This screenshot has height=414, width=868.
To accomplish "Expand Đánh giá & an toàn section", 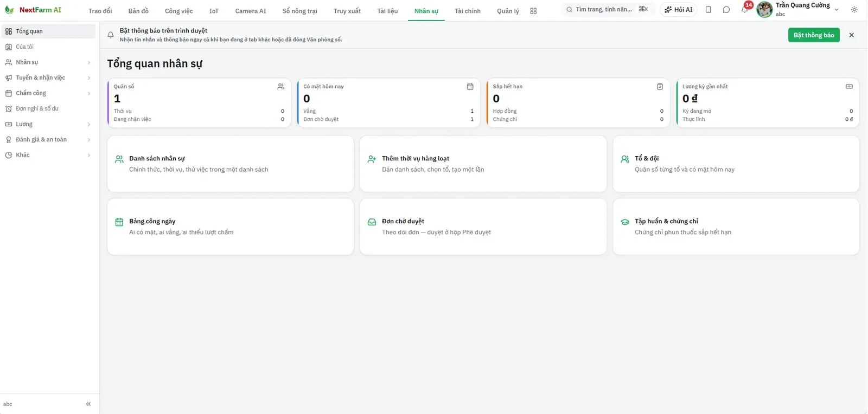I will click(48, 140).
